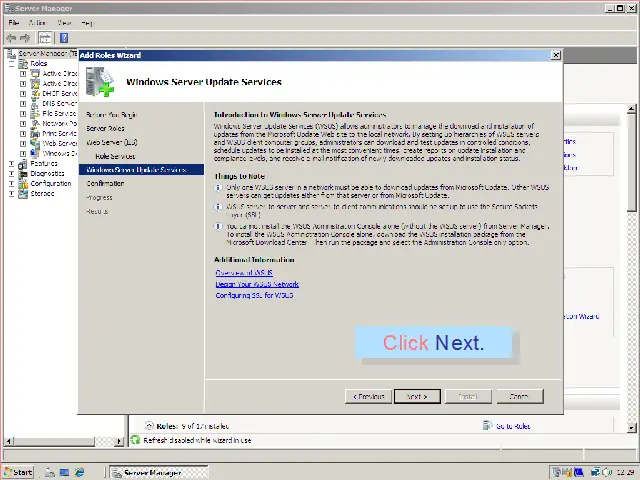The width and height of the screenshot is (640, 480).
Task: Click the DNS Server role icon
Action: pos(36,104)
